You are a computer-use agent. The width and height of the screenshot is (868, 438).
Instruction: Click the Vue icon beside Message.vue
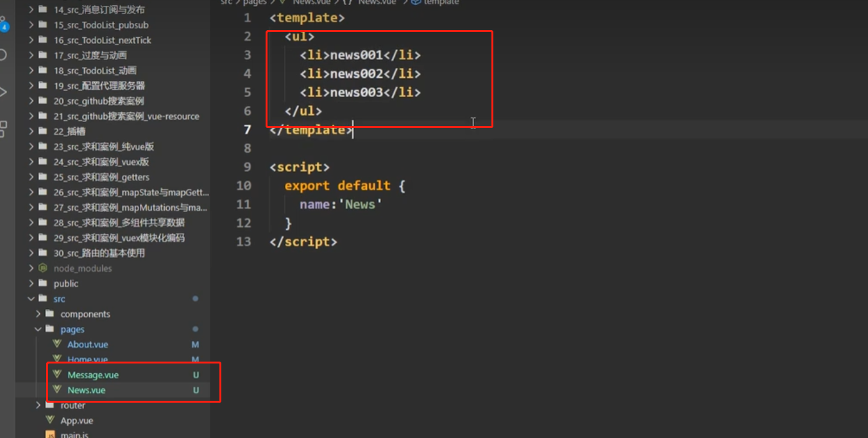click(x=57, y=374)
